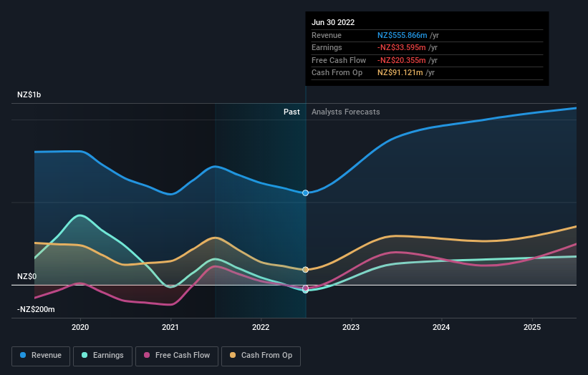The image size is (588, 375).
Task: Click the revenue value NZ$555.866m in tooltip
Action: [x=402, y=35]
